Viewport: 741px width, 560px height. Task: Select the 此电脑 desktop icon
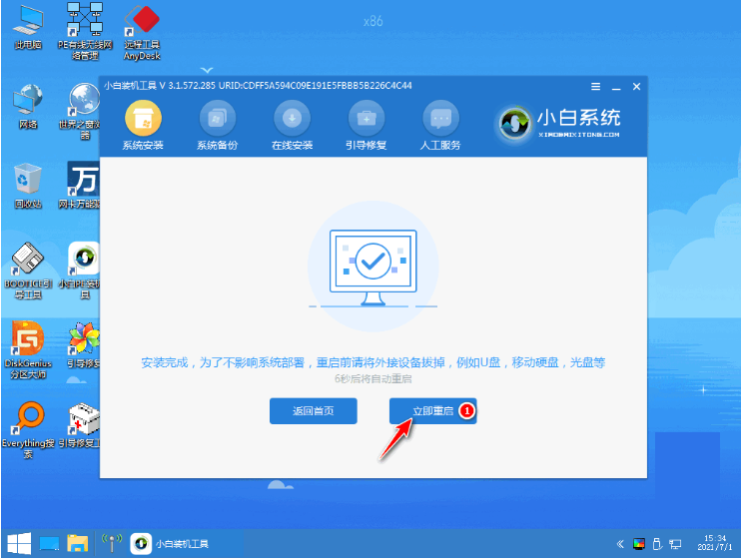(28, 27)
